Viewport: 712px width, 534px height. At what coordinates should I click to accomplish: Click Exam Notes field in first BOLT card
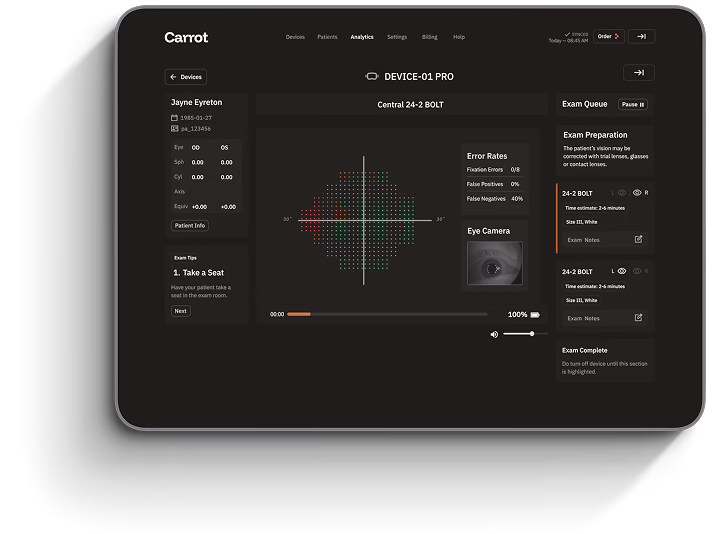pyautogui.click(x=605, y=240)
